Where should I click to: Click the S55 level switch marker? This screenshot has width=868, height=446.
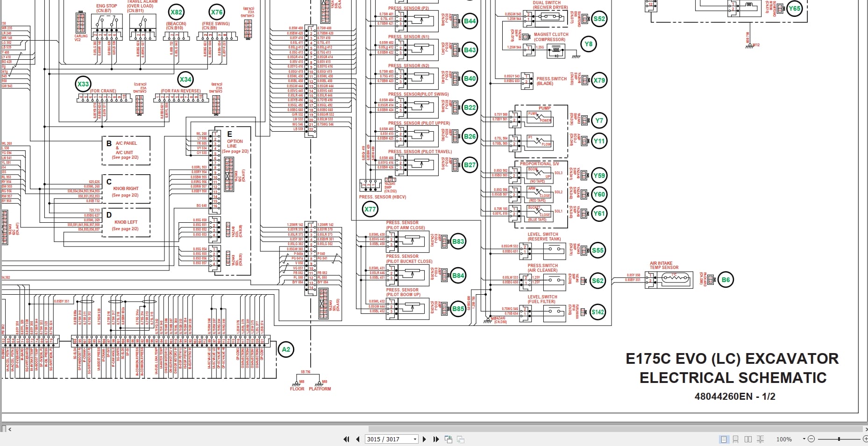pyautogui.click(x=598, y=250)
